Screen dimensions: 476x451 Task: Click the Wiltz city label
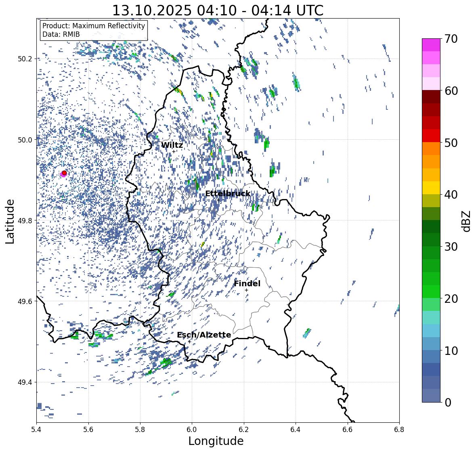click(x=172, y=145)
